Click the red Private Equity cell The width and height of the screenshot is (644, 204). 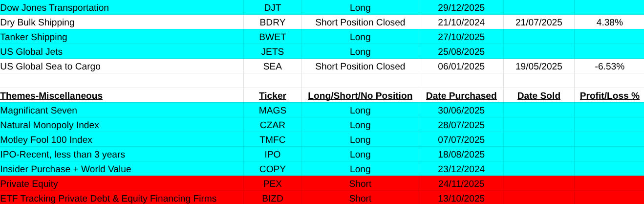tap(29, 184)
